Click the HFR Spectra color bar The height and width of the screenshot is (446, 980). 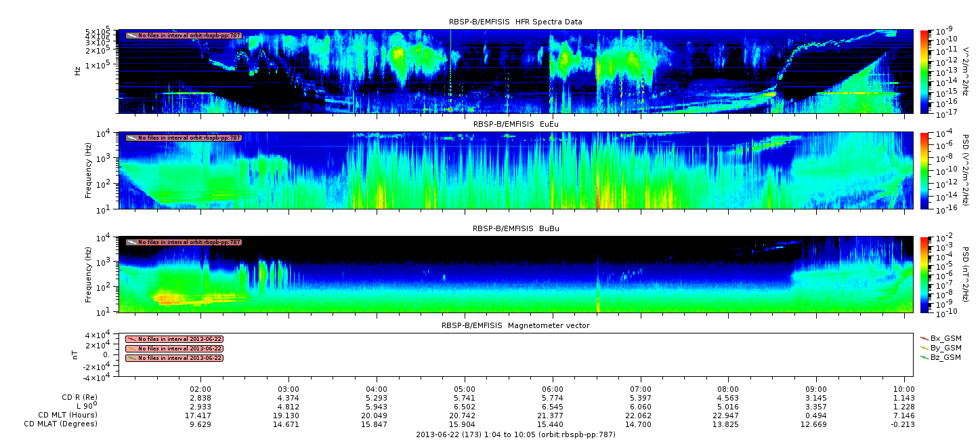(924, 71)
